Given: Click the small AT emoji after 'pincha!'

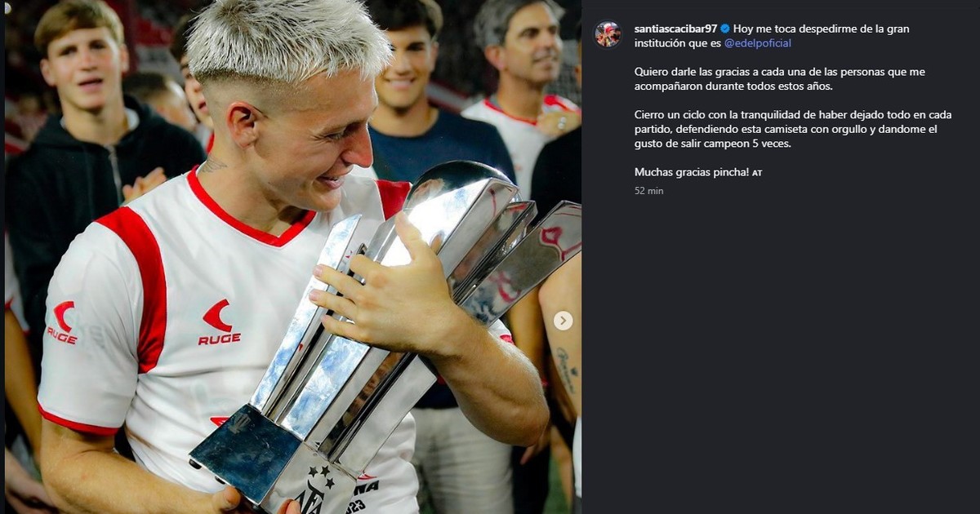Looking at the screenshot, I should coord(757,173).
